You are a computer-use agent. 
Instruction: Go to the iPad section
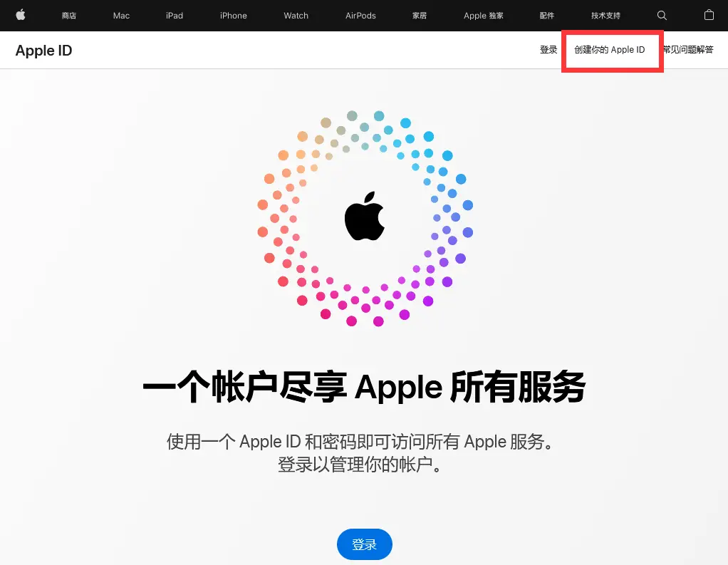click(175, 16)
